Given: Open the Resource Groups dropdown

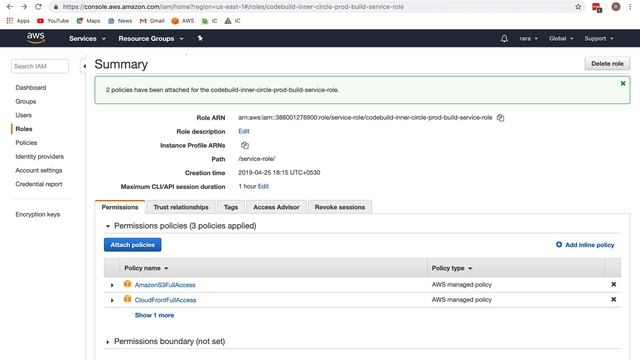Looking at the screenshot, I should (x=151, y=38).
